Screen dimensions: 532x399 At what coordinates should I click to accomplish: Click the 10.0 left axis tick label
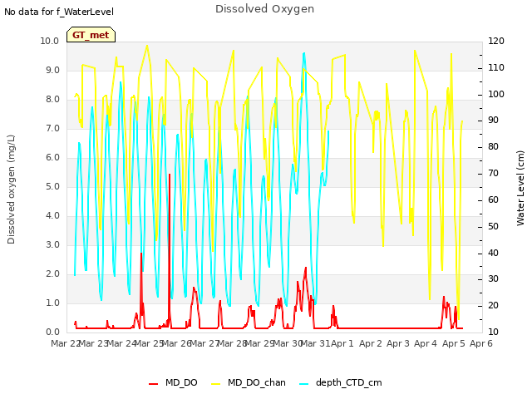click(50, 41)
